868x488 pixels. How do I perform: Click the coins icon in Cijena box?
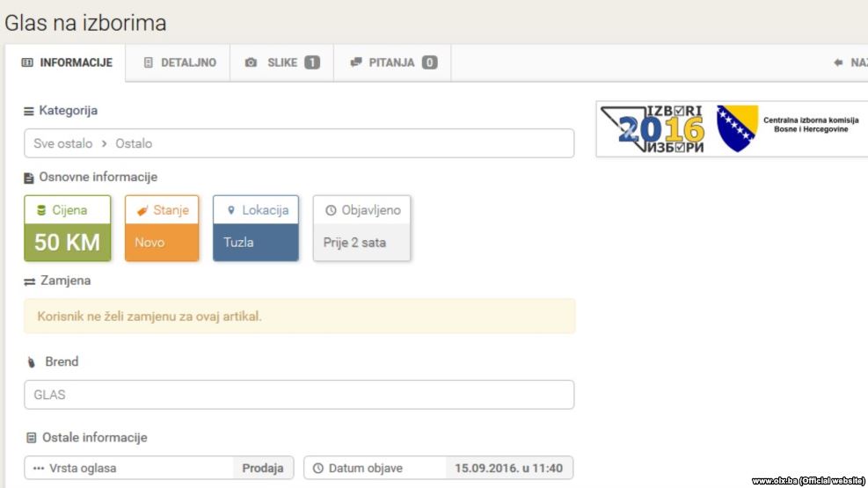(40, 210)
